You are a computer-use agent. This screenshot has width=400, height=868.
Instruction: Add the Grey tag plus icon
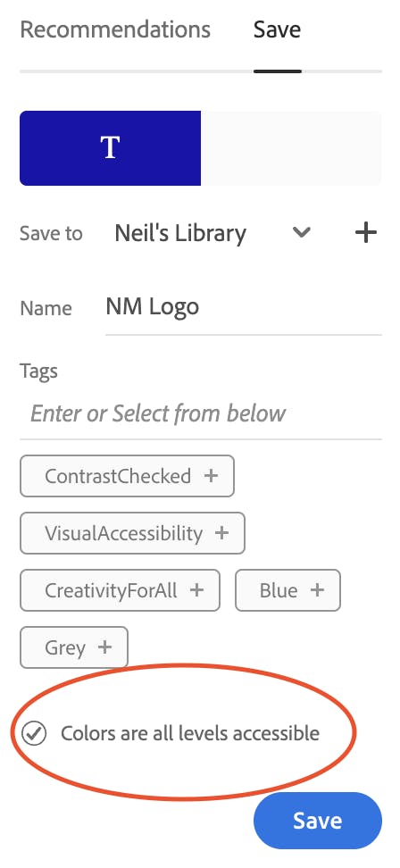click(104, 647)
